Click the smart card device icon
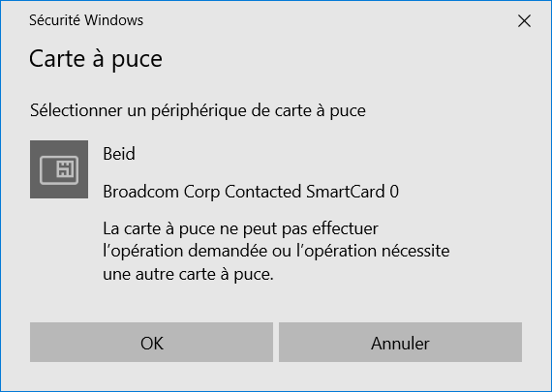The image size is (552, 392). coord(59,169)
